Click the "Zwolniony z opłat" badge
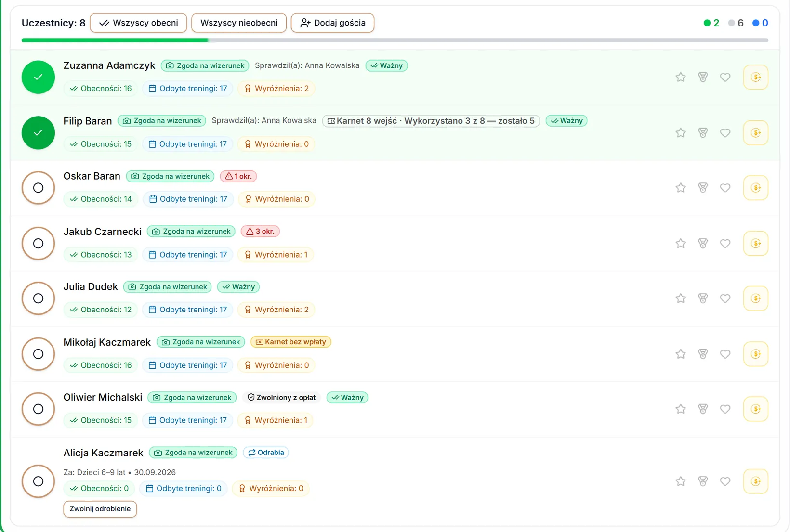This screenshot has height=532, width=790. [x=282, y=398]
